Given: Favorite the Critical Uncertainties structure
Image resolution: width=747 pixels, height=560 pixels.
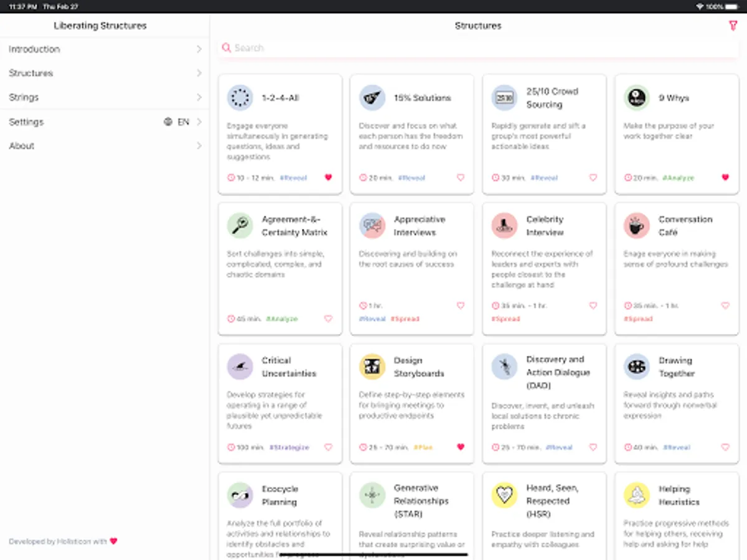Looking at the screenshot, I should 328,447.
